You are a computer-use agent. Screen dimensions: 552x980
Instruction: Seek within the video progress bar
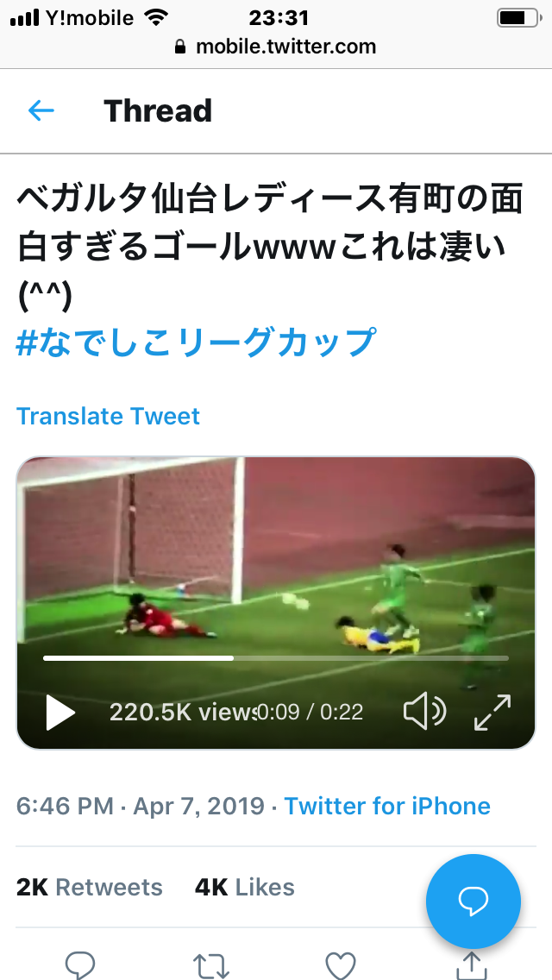point(276,658)
